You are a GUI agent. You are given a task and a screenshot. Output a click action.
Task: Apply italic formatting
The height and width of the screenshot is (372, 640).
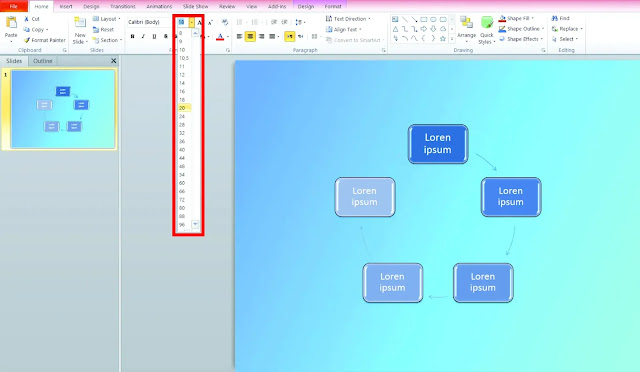pyautogui.click(x=143, y=36)
